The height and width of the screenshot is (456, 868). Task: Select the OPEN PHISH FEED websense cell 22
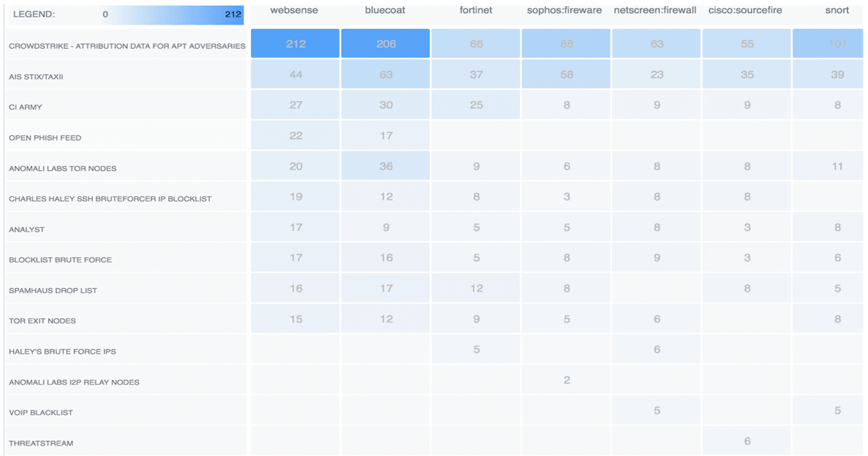coord(295,135)
